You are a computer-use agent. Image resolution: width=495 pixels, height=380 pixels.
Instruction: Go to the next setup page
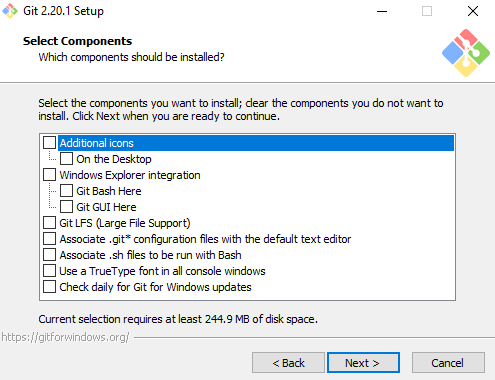(363, 363)
